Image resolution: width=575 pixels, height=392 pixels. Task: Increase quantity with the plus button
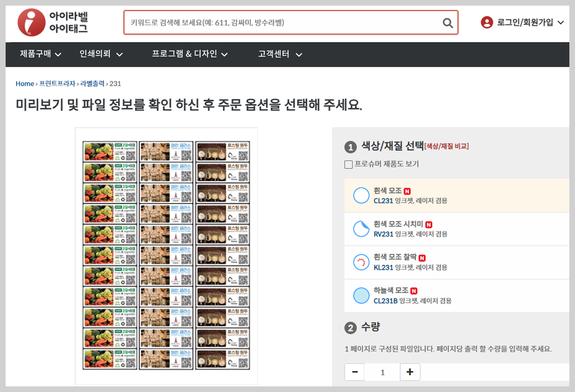[x=410, y=372]
